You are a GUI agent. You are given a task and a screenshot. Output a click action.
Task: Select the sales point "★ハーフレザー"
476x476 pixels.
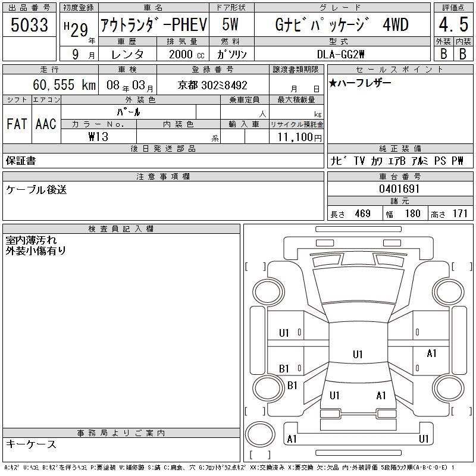pyautogui.click(x=360, y=83)
